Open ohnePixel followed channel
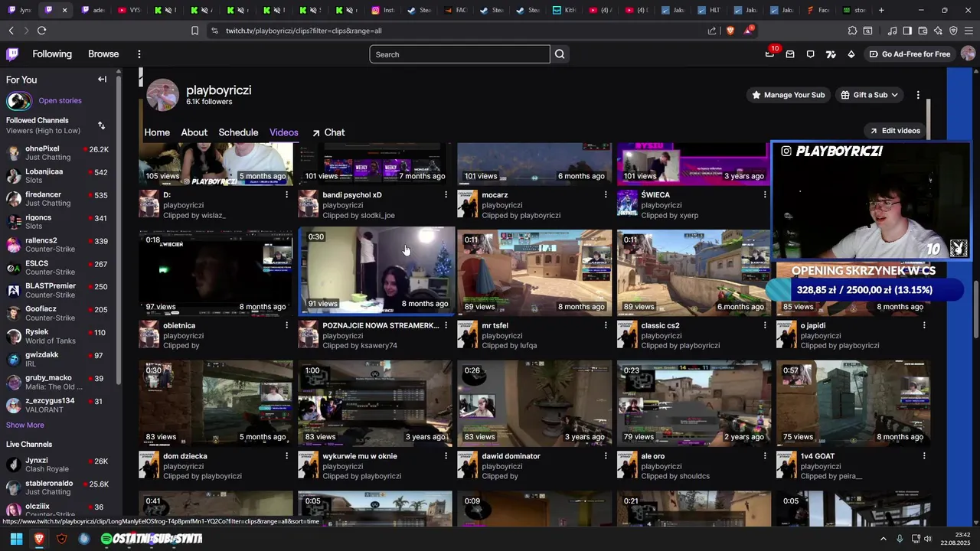 tap(58, 153)
